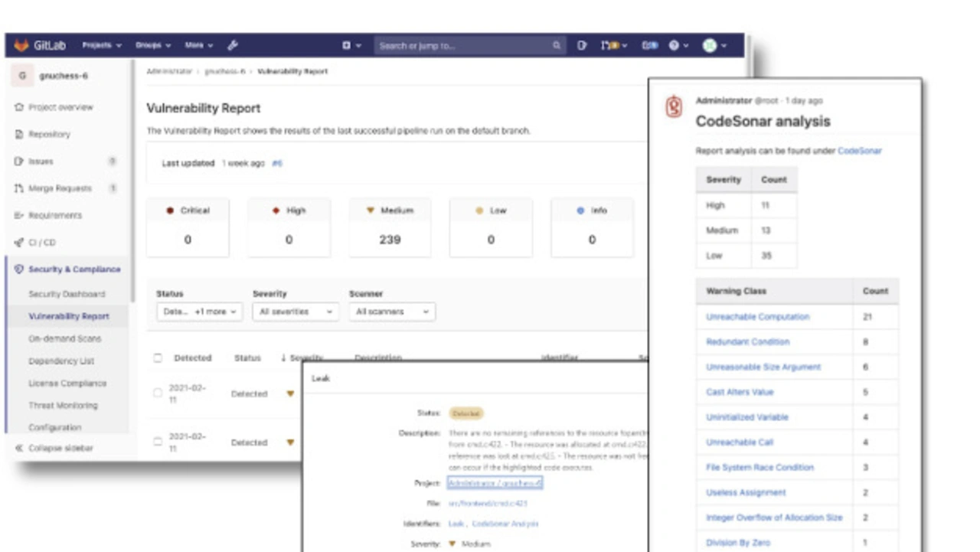Click the Repository icon in sidebar

click(19, 135)
